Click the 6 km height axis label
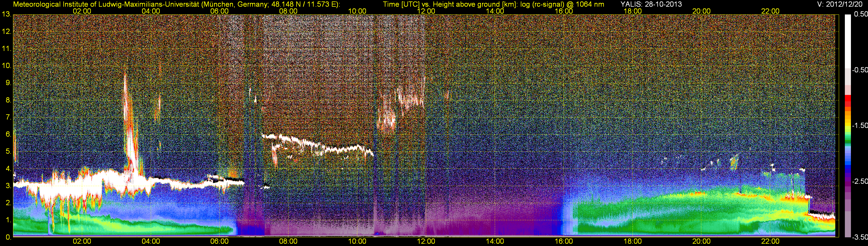Viewport: 868px width, 246px height. click(8, 135)
